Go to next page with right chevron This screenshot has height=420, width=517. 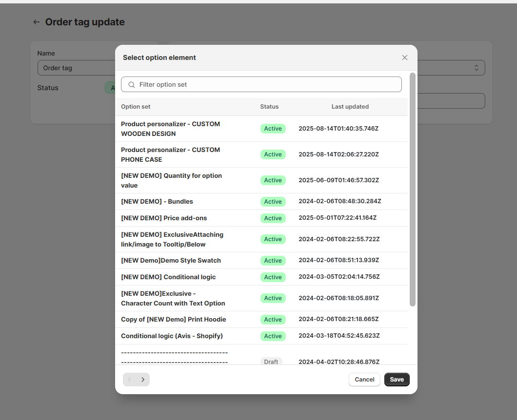tap(143, 380)
